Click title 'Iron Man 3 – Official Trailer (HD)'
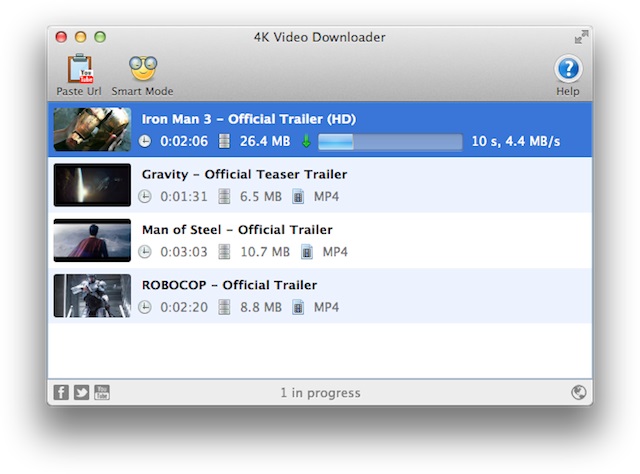This screenshot has height=474, width=640. click(x=249, y=119)
